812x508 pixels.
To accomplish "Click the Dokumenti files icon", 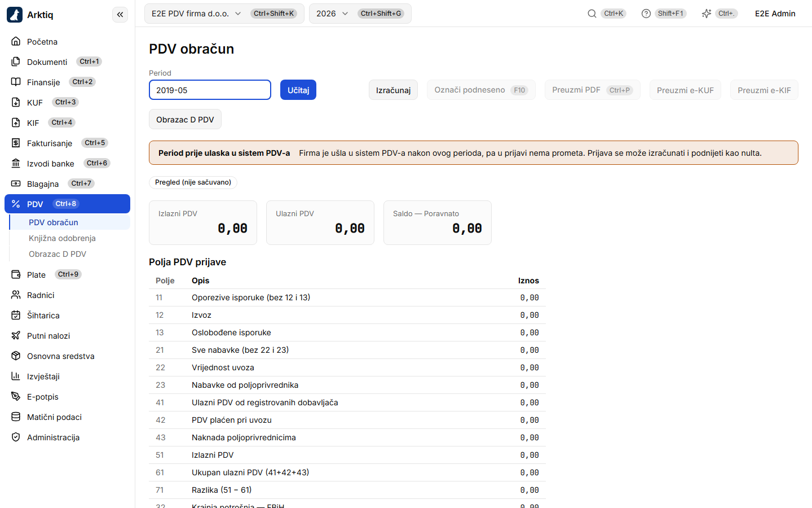I will point(16,62).
